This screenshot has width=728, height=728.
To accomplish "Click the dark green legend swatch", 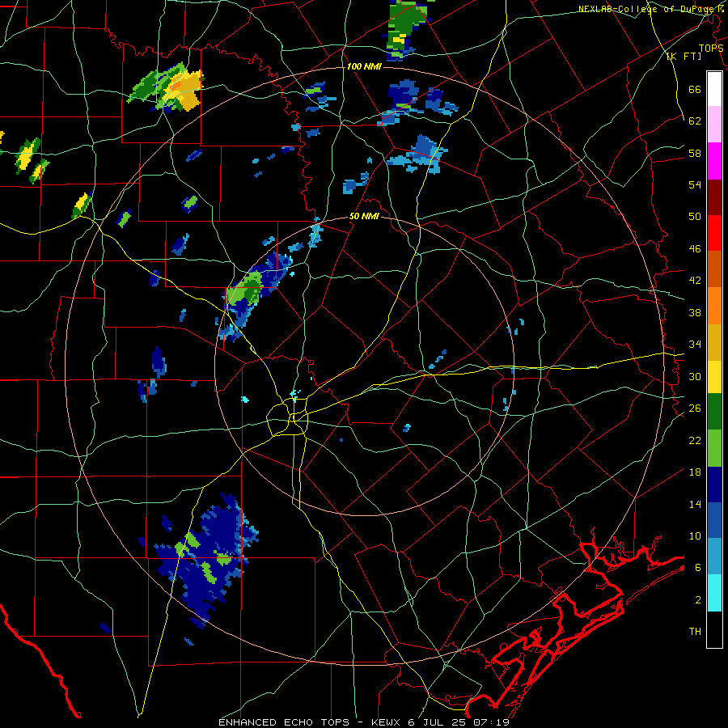I will coord(714,412).
